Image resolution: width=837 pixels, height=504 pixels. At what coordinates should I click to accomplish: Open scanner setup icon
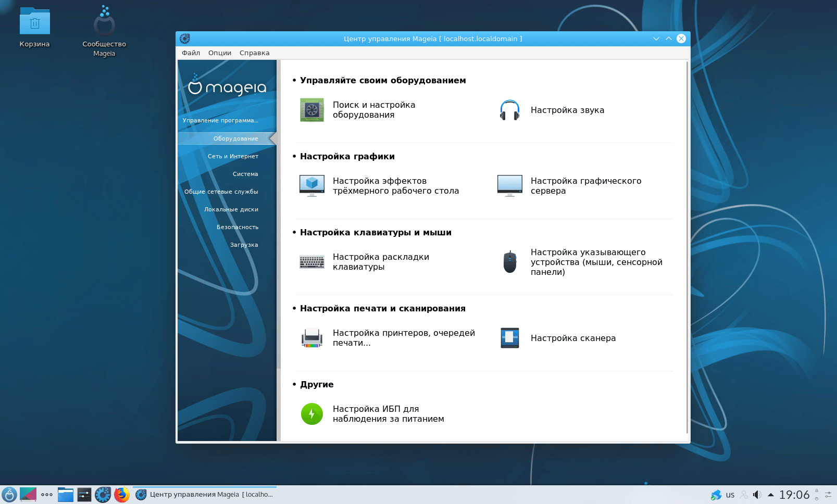coord(510,338)
